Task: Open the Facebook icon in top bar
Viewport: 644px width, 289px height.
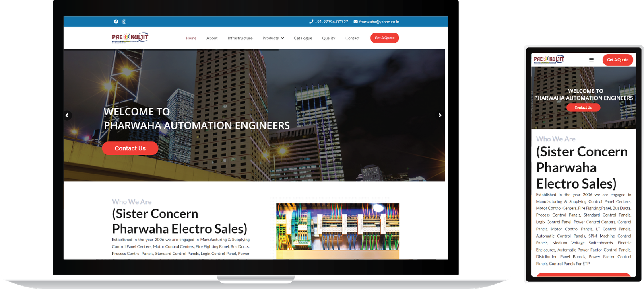Action: [x=116, y=22]
